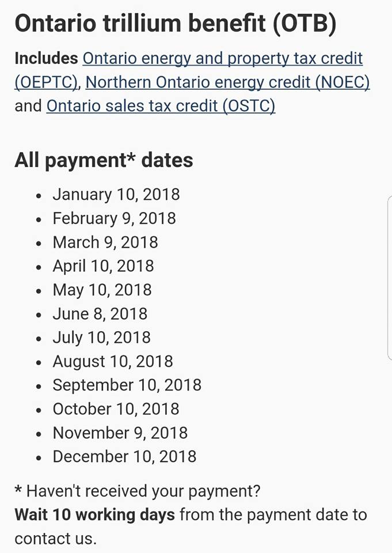Viewport: 392px width, 553px height.
Task: Select the November 9, 2018 date
Action: pyautogui.click(x=120, y=433)
